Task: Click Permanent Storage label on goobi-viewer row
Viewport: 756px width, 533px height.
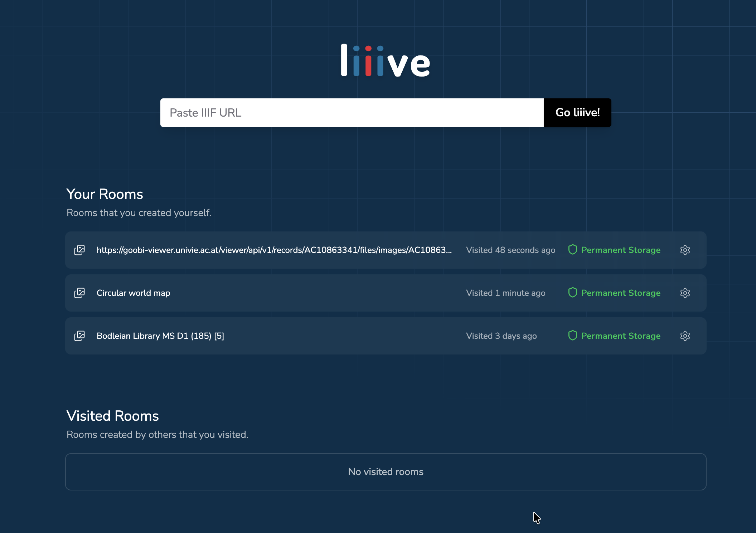Action: pyautogui.click(x=621, y=250)
